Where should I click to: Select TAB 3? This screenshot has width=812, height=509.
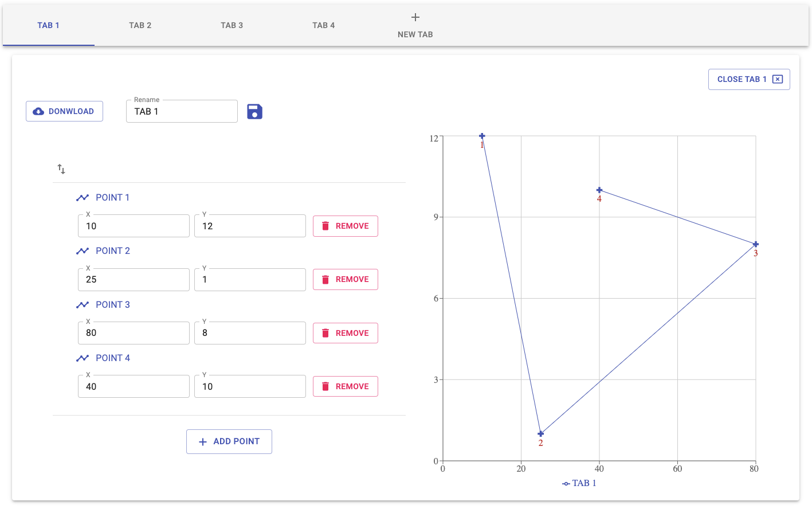232,25
